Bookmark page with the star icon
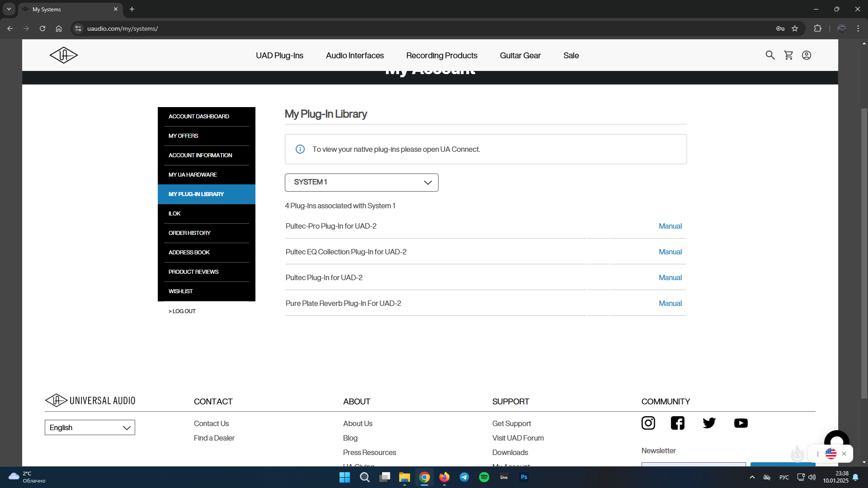This screenshot has height=488, width=868. click(x=795, y=28)
